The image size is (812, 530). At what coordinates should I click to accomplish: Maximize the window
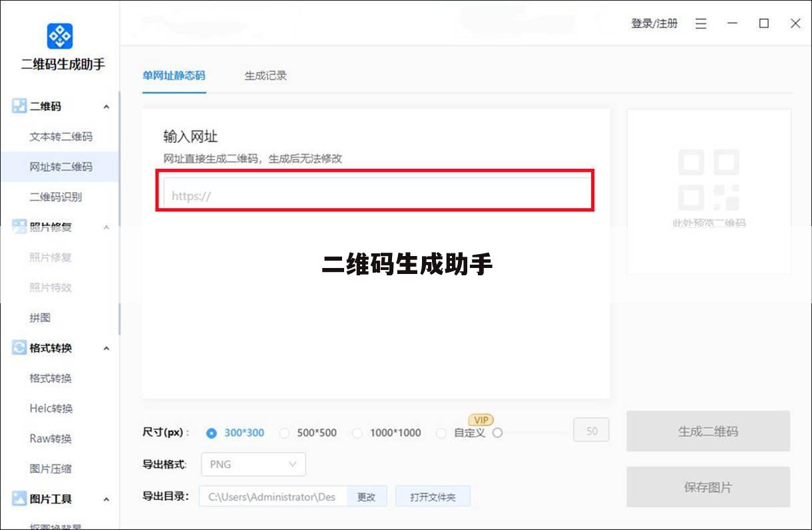coord(764,23)
